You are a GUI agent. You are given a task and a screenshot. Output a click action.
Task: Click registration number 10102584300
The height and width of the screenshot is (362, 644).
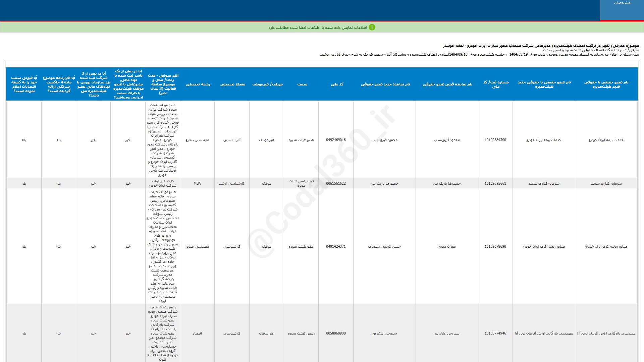(495, 140)
